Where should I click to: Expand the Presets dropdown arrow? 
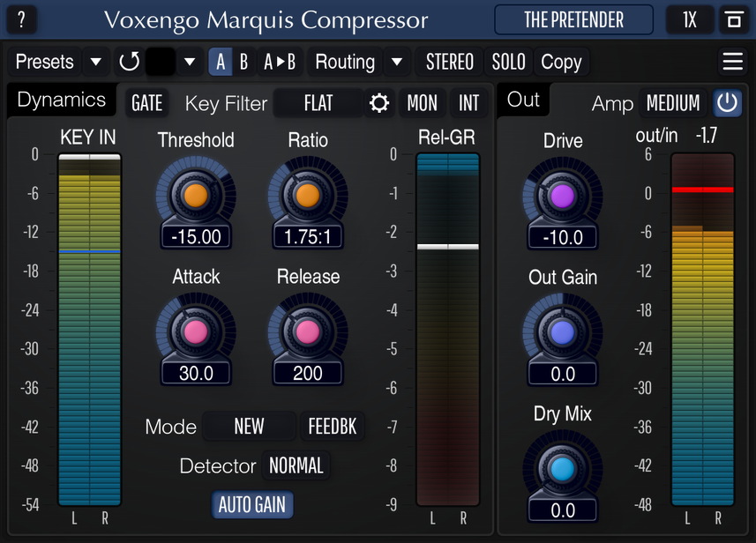pos(96,62)
